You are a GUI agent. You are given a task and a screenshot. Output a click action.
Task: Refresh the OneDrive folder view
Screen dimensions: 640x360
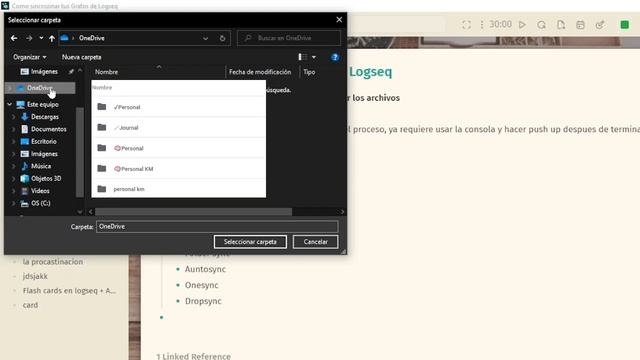pyautogui.click(x=222, y=38)
